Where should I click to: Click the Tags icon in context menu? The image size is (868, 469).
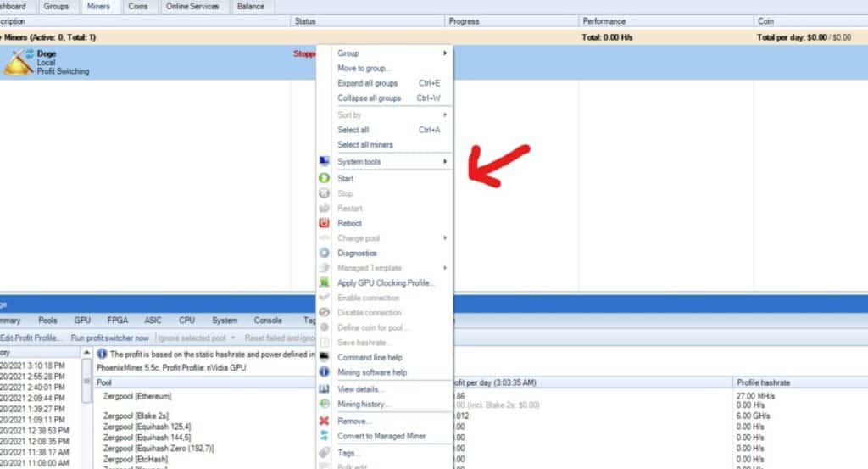point(325,452)
